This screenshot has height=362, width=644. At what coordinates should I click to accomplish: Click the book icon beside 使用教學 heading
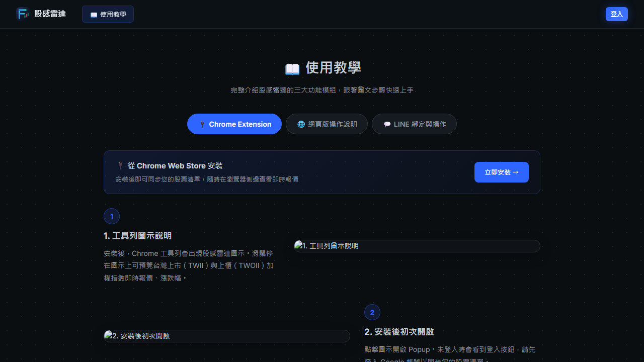tap(292, 68)
